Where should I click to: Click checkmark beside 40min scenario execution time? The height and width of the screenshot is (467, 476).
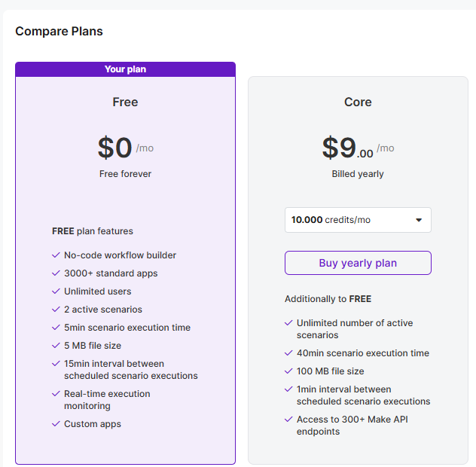tap(288, 353)
